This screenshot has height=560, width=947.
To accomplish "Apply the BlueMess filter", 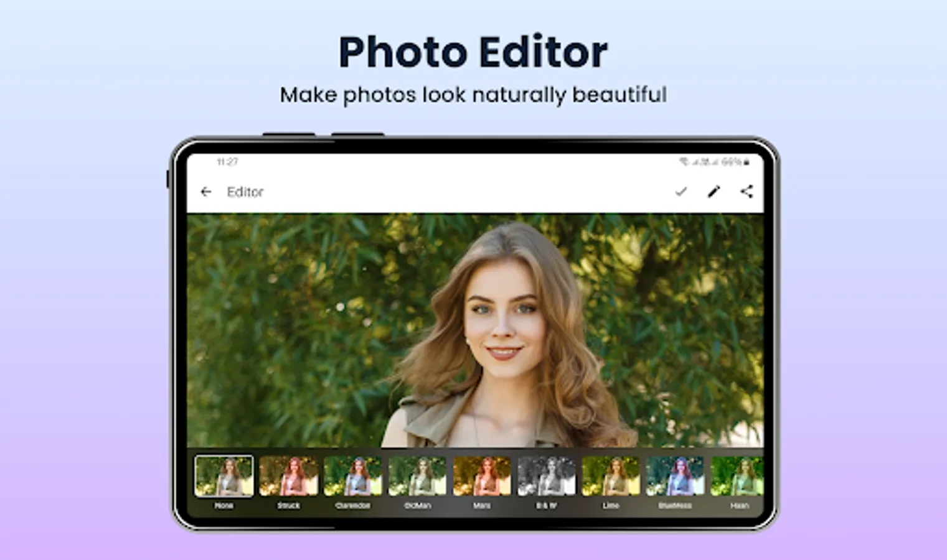I will tap(675, 476).
